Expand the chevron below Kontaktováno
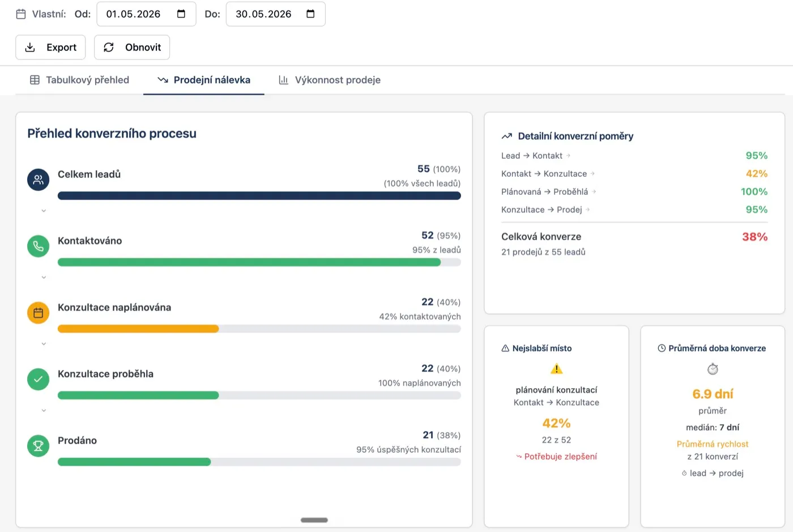The height and width of the screenshot is (532, 793). tap(44, 278)
